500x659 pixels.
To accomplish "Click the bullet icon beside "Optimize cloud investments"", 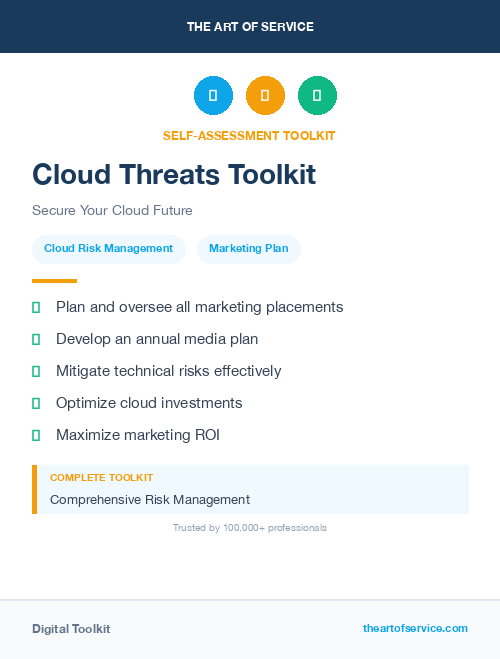I will [x=36, y=403].
